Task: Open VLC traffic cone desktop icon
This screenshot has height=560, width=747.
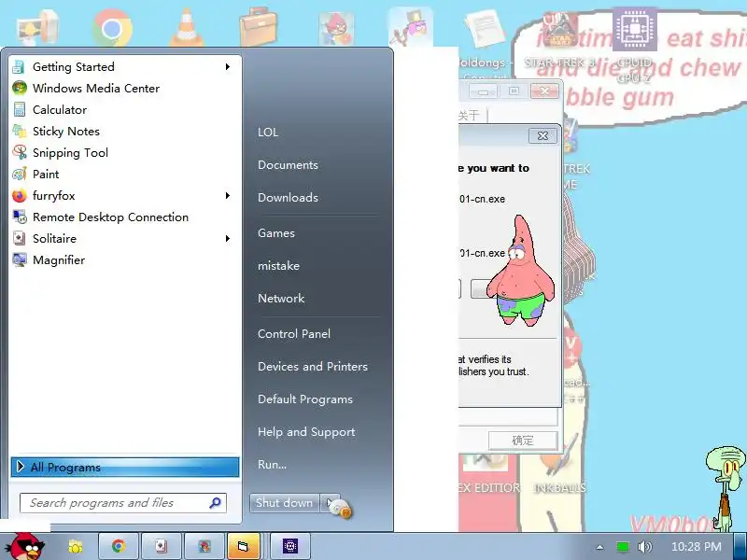Action: pyautogui.click(x=188, y=27)
